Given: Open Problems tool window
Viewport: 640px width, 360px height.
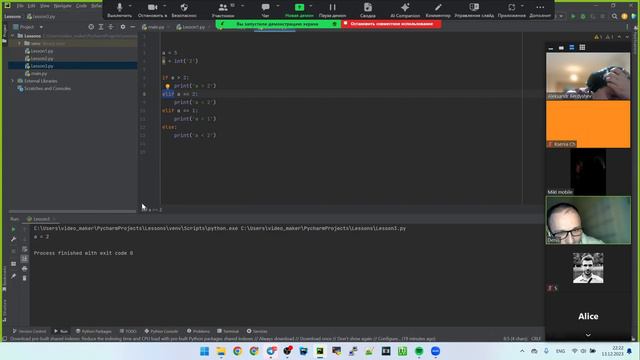Looking at the screenshot, I should pos(198,331).
